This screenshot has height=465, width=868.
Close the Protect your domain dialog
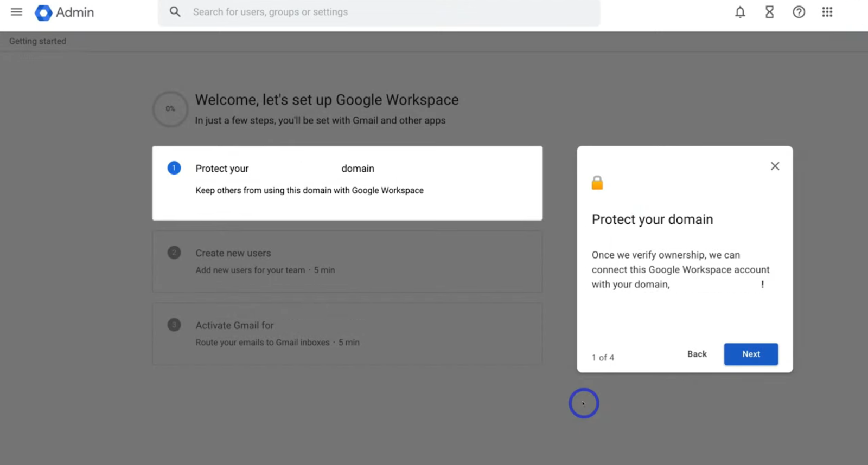click(x=775, y=166)
